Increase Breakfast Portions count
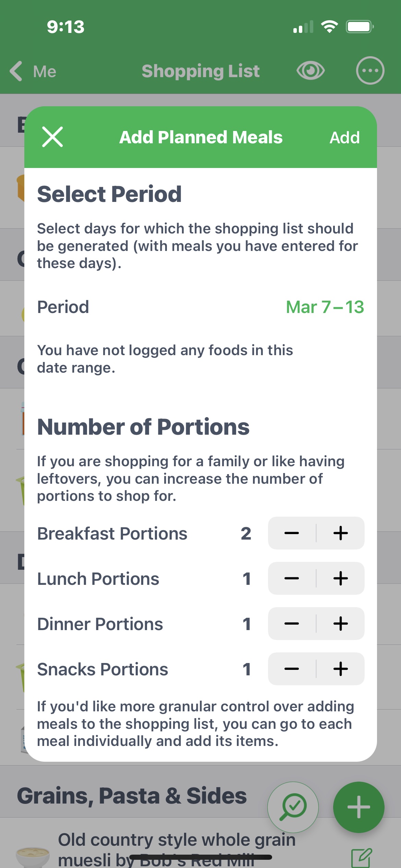The height and width of the screenshot is (868, 401). [340, 533]
